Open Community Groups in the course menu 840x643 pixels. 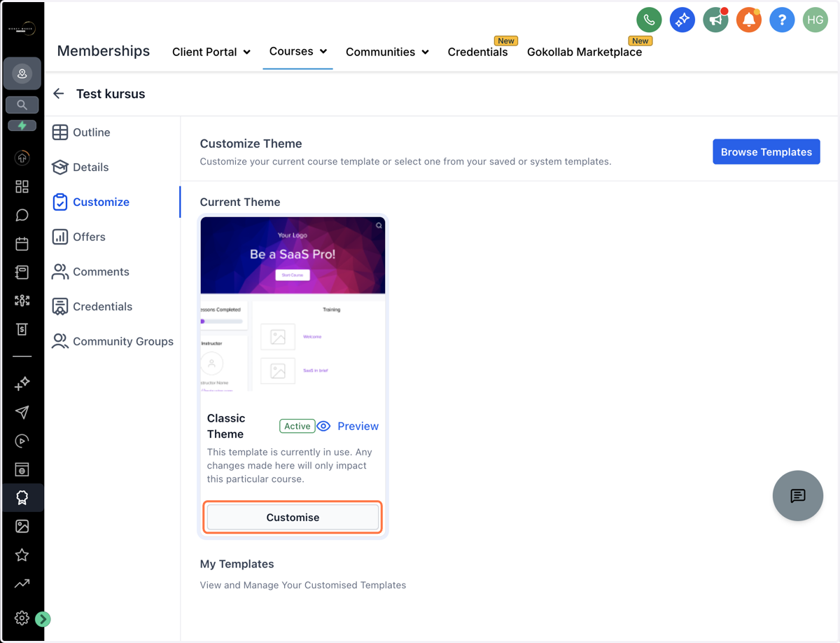coord(113,341)
